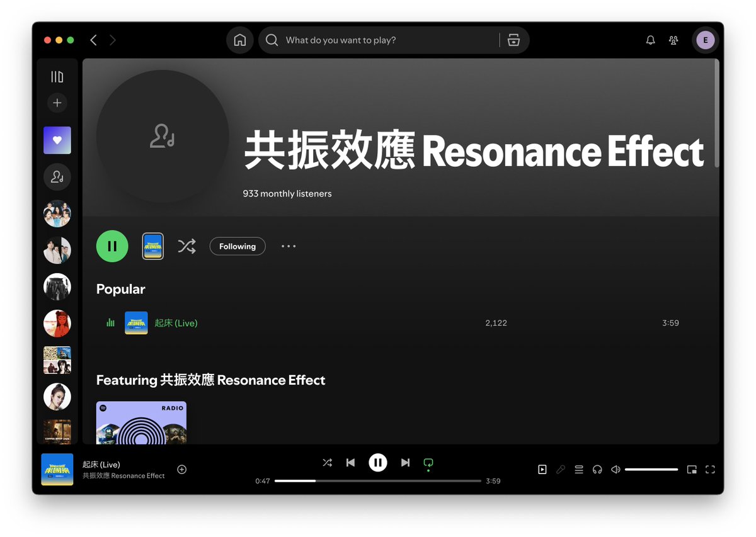Open the What's New bell icon
The height and width of the screenshot is (537, 756).
coord(651,40)
